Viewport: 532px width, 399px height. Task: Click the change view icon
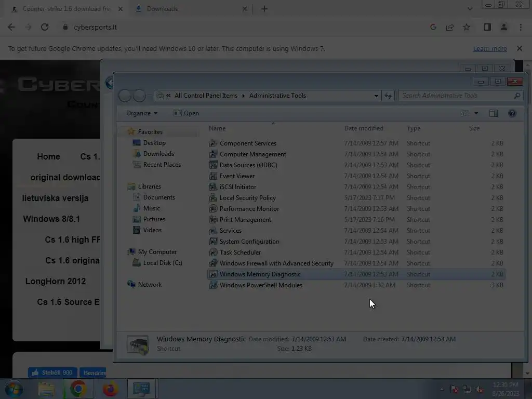(x=465, y=113)
